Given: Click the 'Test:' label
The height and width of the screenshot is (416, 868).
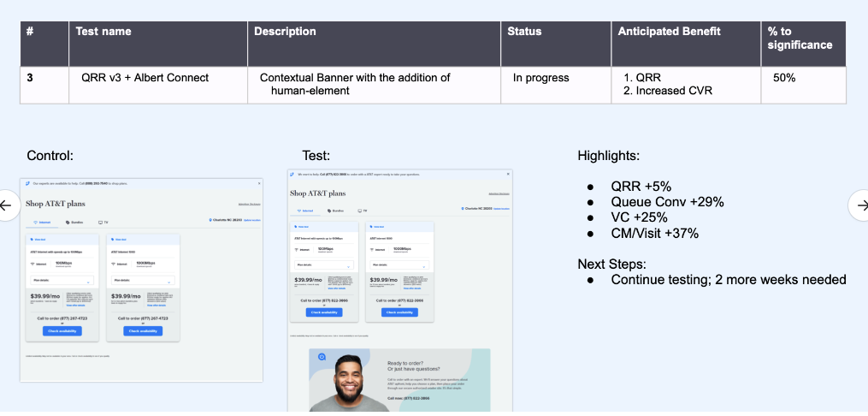Looking at the screenshot, I should coord(316,156).
